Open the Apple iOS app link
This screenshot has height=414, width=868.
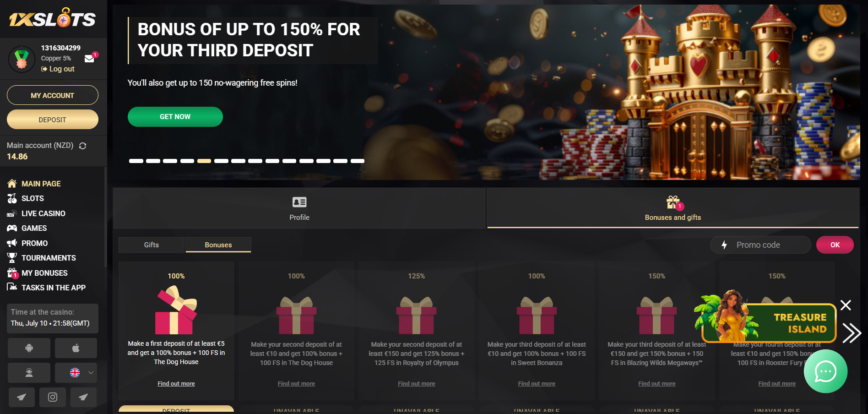point(76,348)
